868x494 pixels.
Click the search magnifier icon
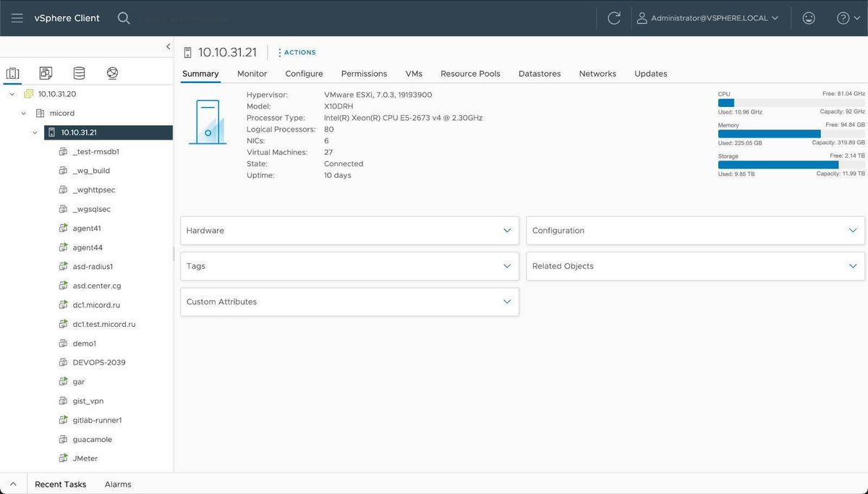124,18
